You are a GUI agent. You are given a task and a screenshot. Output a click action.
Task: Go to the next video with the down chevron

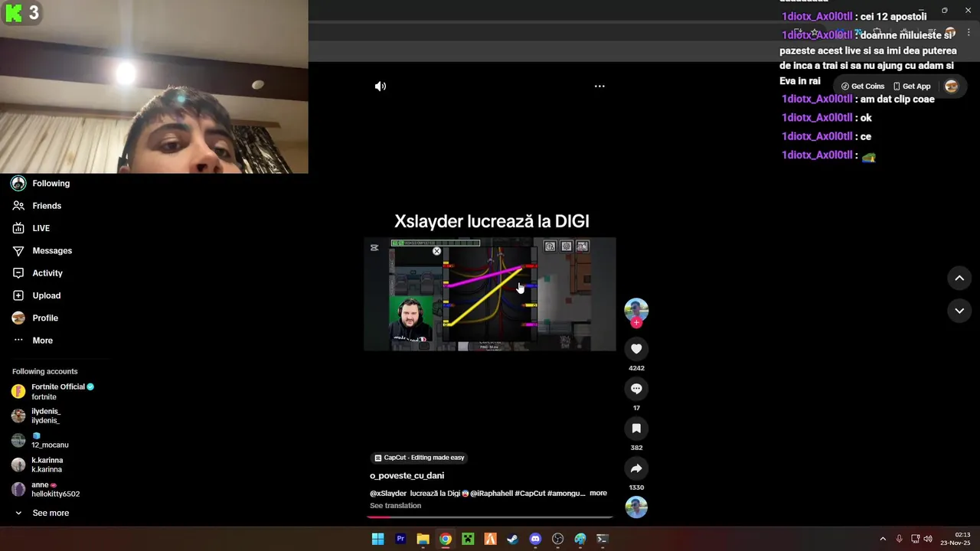(x=959, y=311)
